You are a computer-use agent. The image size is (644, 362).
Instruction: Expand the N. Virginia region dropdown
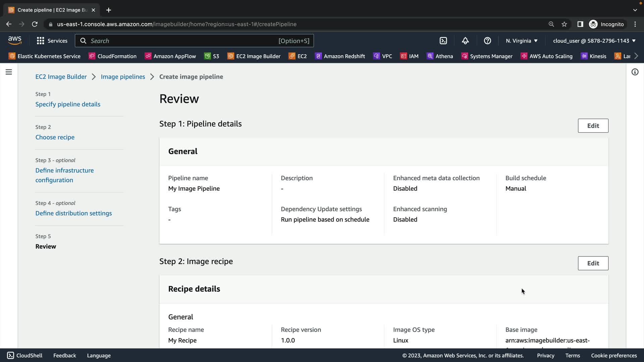(x=522, y=41)
